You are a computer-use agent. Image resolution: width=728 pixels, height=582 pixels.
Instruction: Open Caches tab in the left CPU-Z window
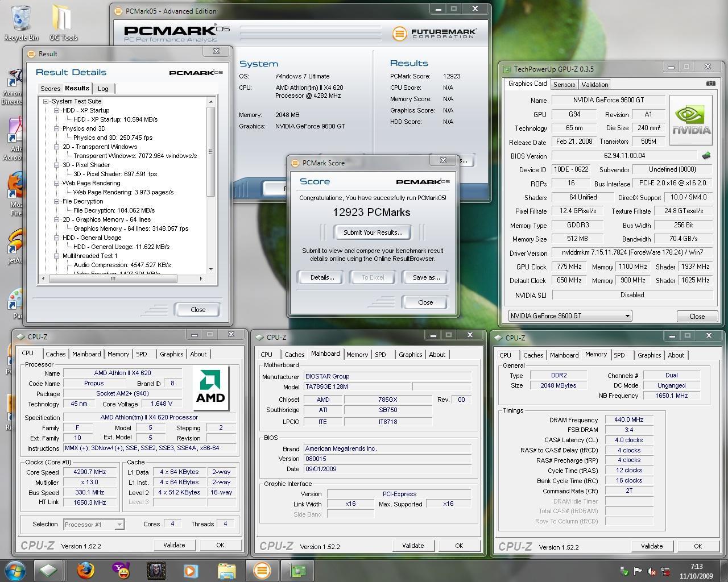pos(56,354)
